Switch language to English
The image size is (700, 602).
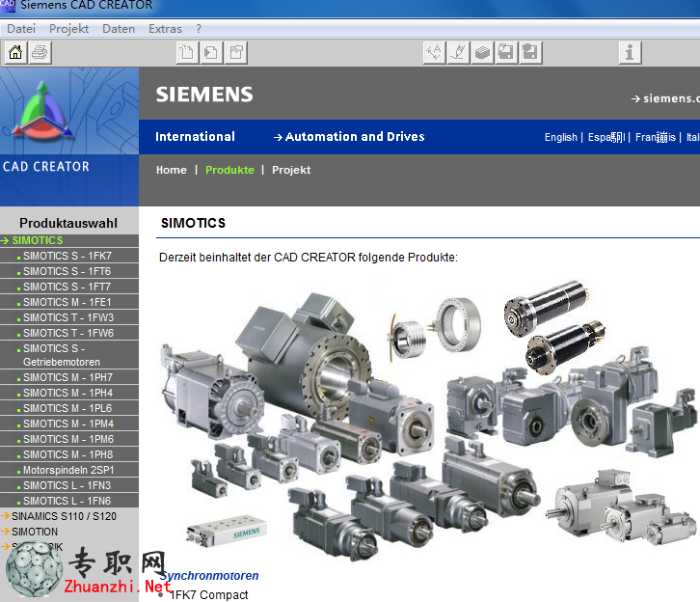coord(561,137)
